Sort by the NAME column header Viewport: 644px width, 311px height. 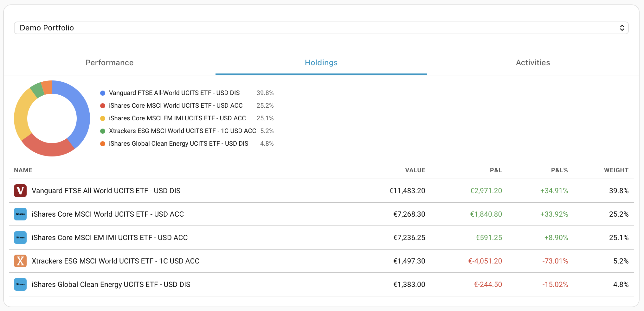23,170
